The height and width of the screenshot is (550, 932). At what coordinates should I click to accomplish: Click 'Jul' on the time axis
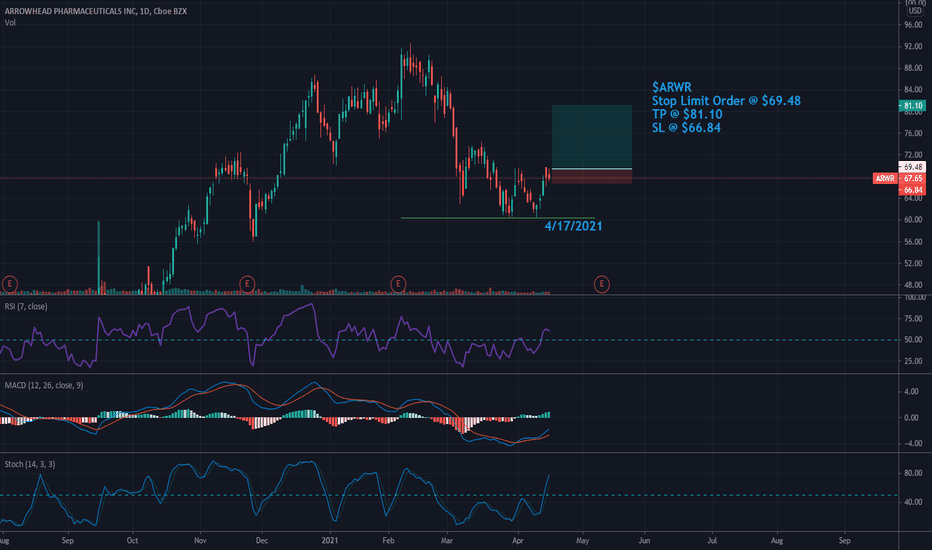point(711,540)
